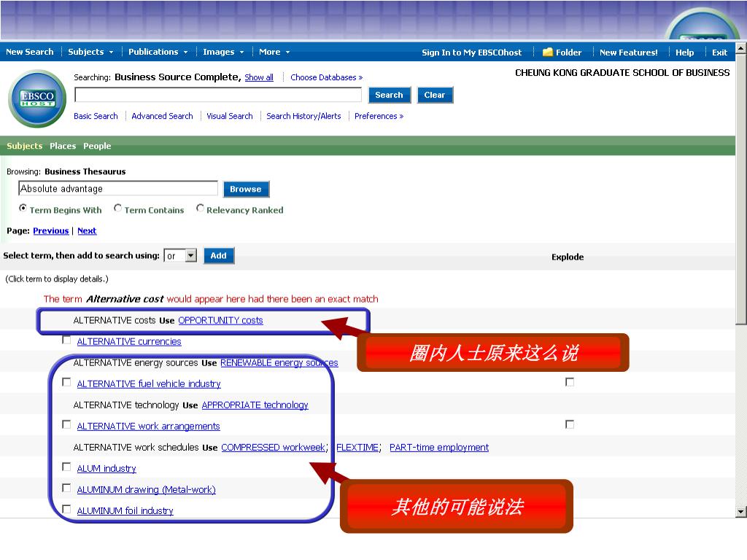Viewport: 747px width, 560px height.
Task: Switch to the Places tab
Action: point(63,146)
